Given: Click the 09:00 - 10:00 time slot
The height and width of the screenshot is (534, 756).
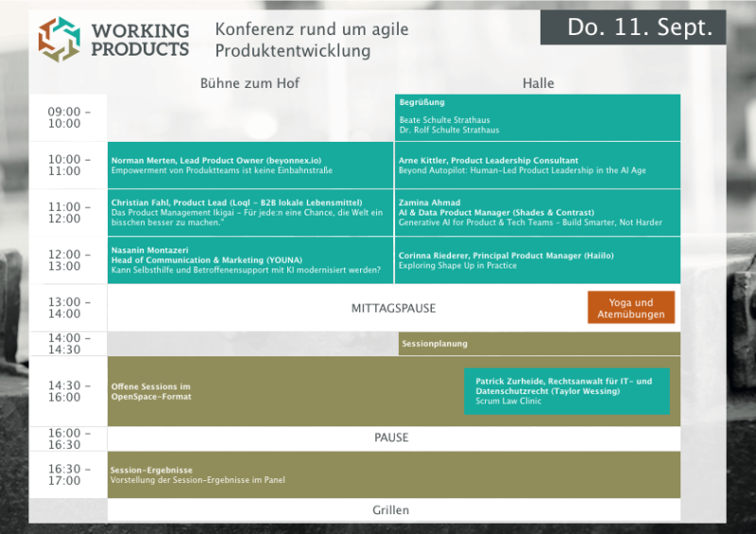Looking at the screenshot, I should point(69,117).
